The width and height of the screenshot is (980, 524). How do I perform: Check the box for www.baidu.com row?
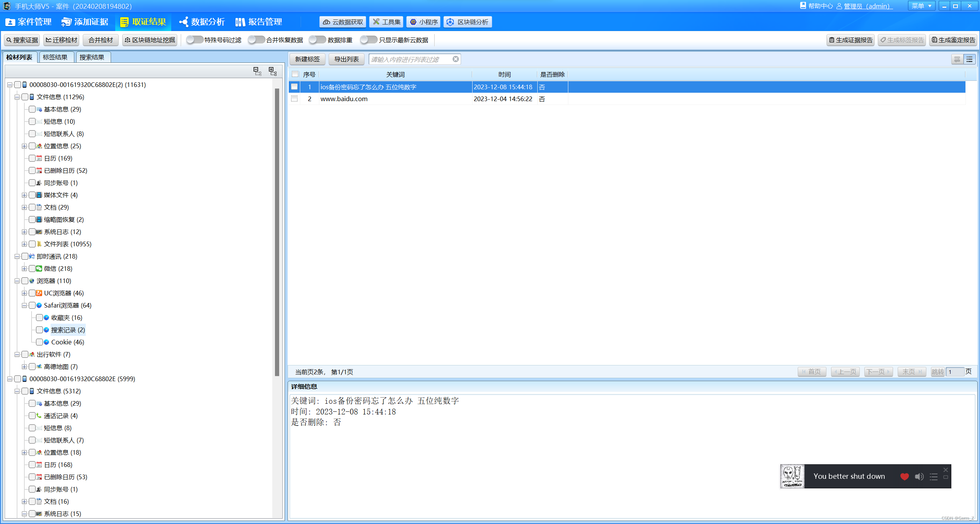(294, 99)
